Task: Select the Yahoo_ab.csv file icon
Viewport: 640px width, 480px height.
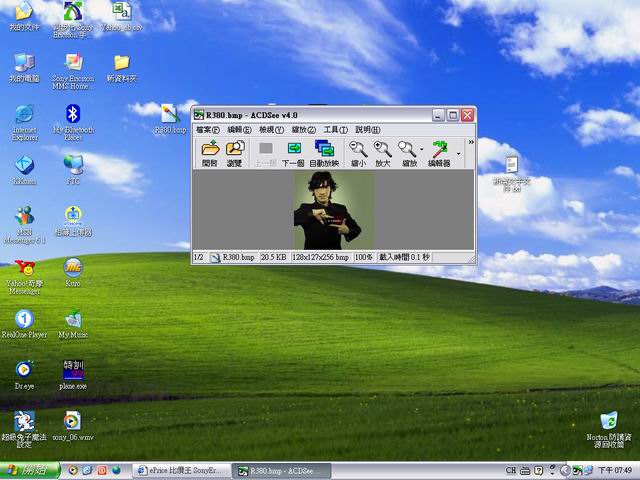Action: click(122, 16)
